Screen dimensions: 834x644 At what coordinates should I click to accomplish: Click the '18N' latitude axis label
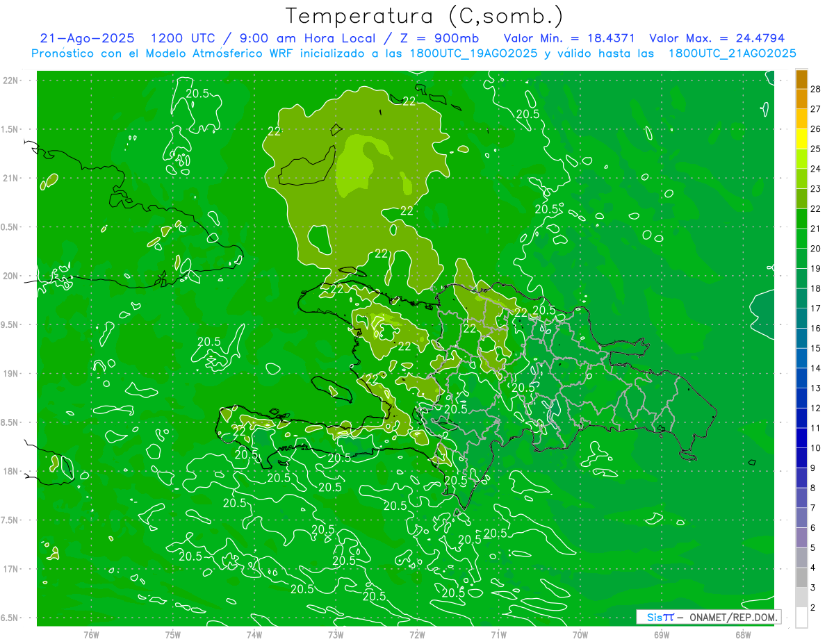tap(11, 471)
